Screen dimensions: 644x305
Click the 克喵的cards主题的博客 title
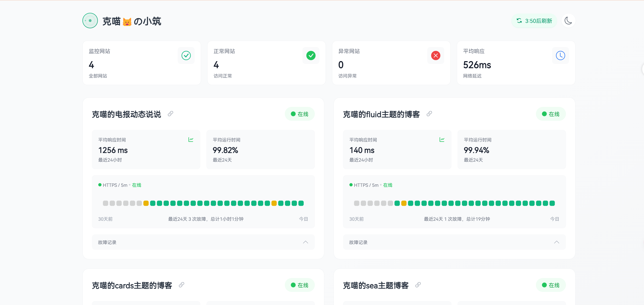click(x=132, y=285)
